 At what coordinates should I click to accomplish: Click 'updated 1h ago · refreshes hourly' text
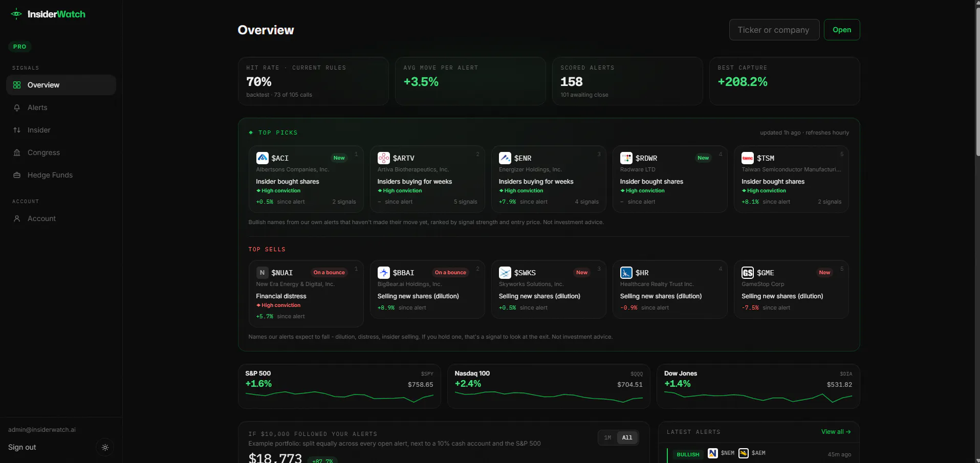tap(804, 133)
